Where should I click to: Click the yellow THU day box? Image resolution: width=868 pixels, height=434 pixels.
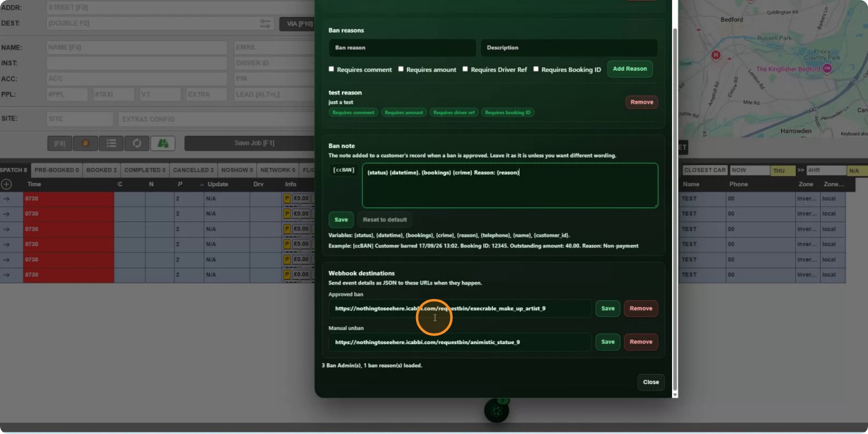click(783, 171)
